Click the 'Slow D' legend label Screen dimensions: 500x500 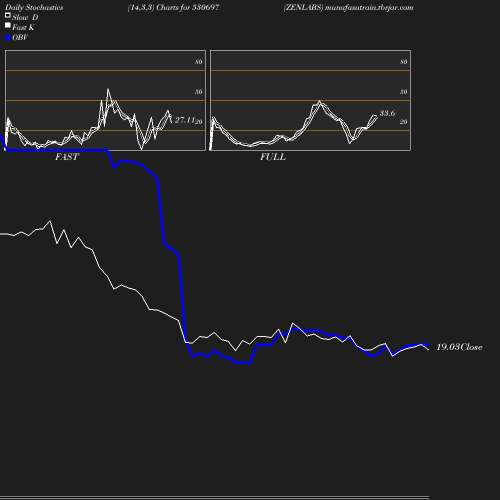tap(25, 17)
